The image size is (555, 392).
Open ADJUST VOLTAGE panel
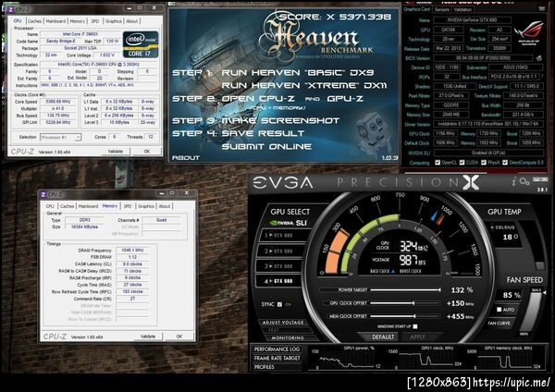click(283, 323)
